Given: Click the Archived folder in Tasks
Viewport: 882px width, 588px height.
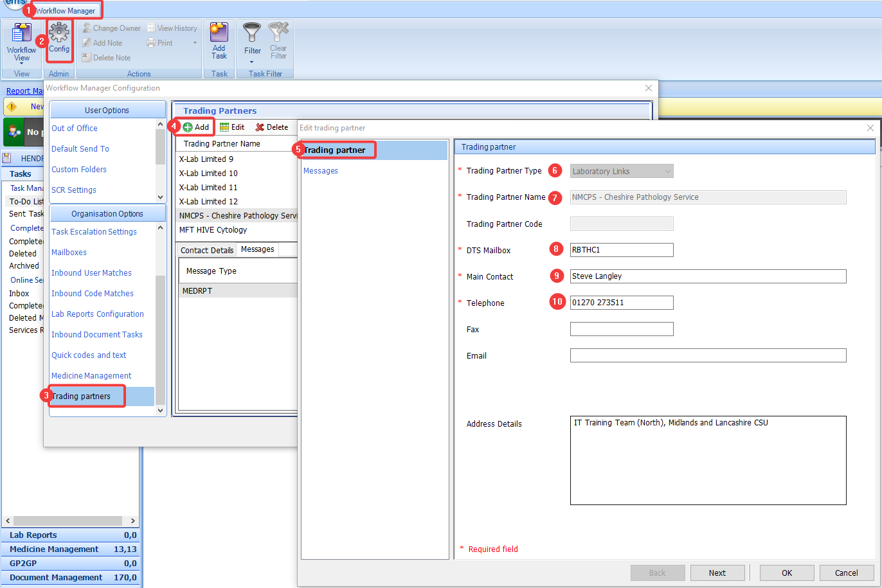Looking at the screenshot, I should pyautogui.click(x=24, y=266).
